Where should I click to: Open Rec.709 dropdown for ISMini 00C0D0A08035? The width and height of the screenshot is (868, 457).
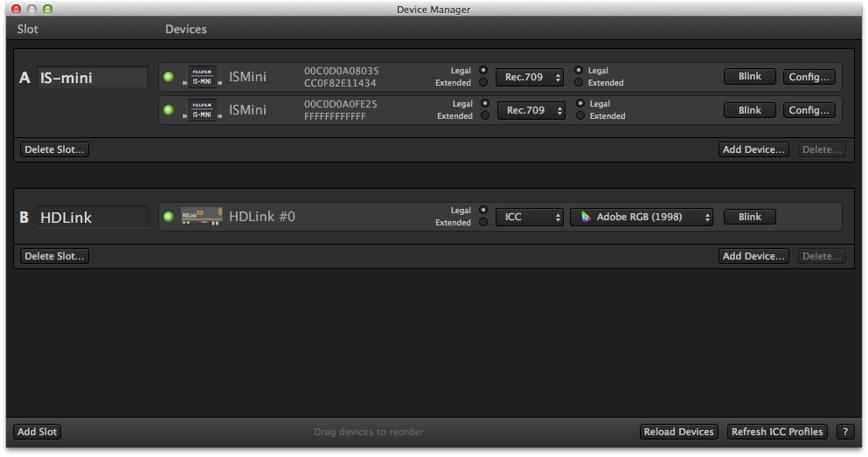[530, 78]
